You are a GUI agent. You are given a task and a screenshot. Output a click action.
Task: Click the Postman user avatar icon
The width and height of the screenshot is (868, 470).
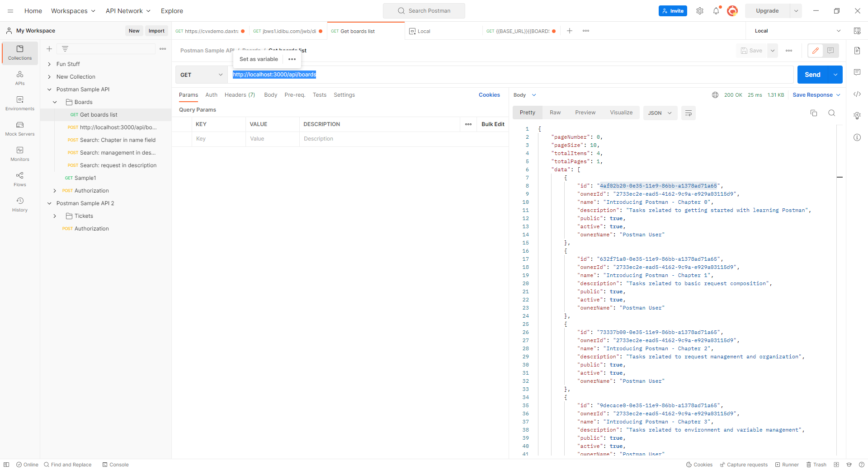coord(732,11)
